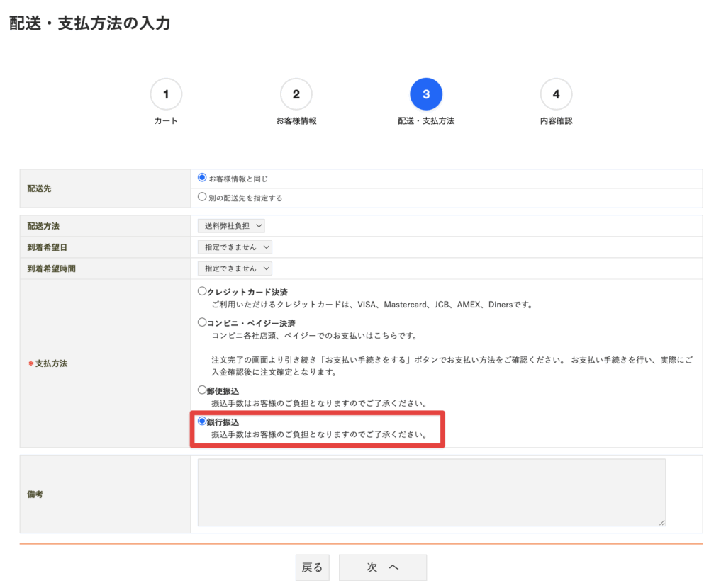This screenshot has height=588, width=726.
Task: Open the 到着希望日 date dropdown
Action: pyautogui.click(x=235, y=247)
